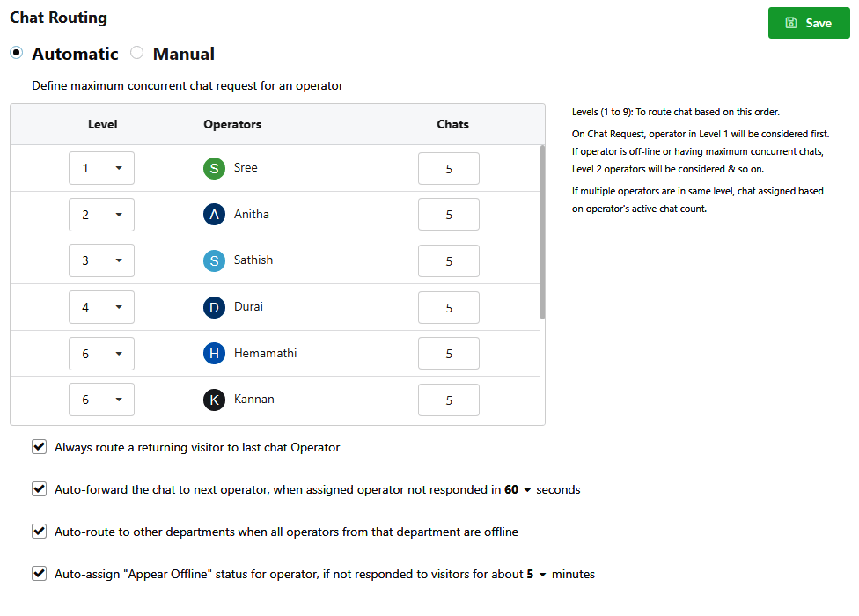
Task: Click Sree's green avatar icon
Action: point(214,168)
